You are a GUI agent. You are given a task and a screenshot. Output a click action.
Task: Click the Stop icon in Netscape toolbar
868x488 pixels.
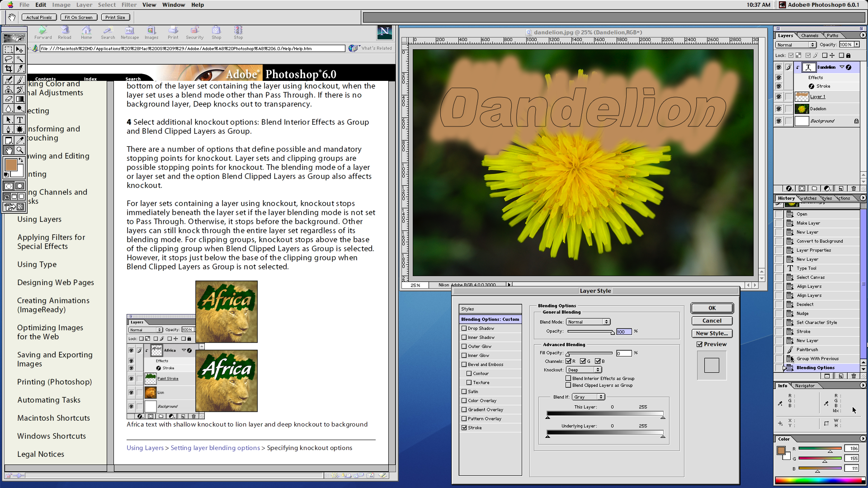[x=238, y=30]
